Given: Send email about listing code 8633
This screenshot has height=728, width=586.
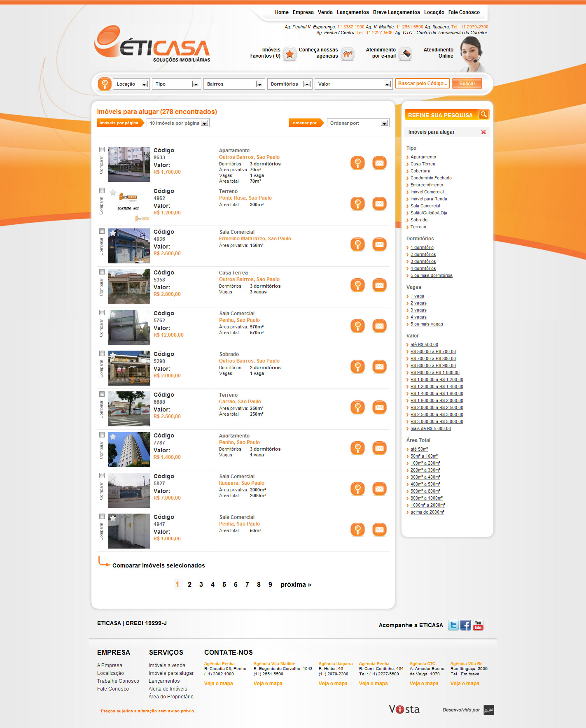Looking at the screenshot, I should tap(379, 163).
